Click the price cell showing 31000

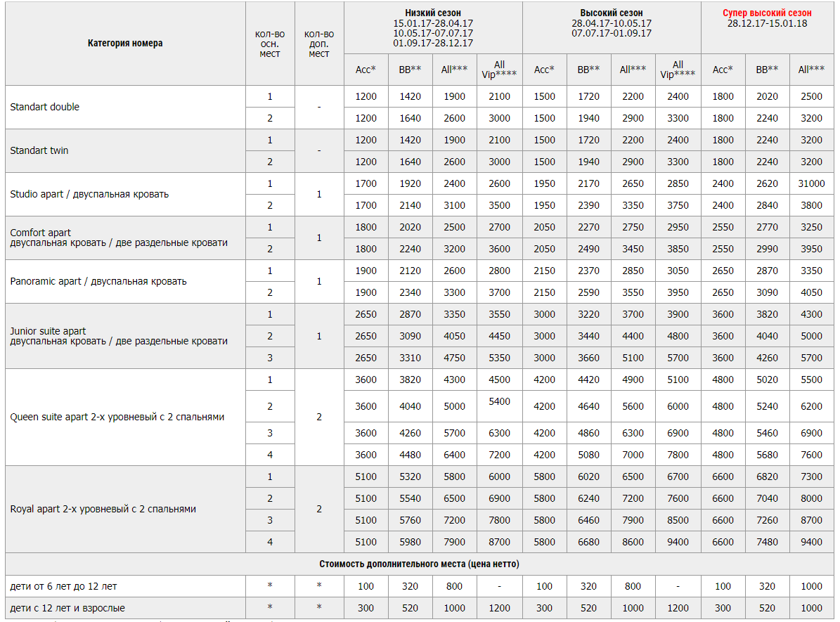pyautogui.click(x=811, y=183)
